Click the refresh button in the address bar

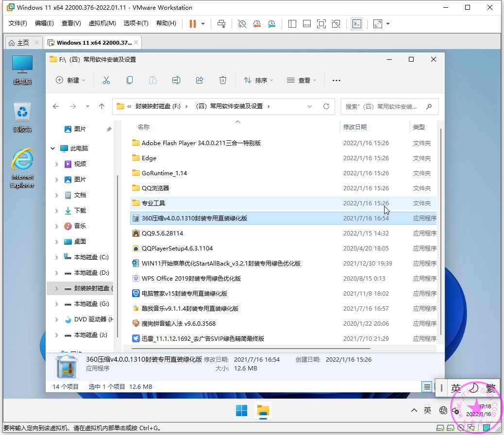[x=326, y=106]
